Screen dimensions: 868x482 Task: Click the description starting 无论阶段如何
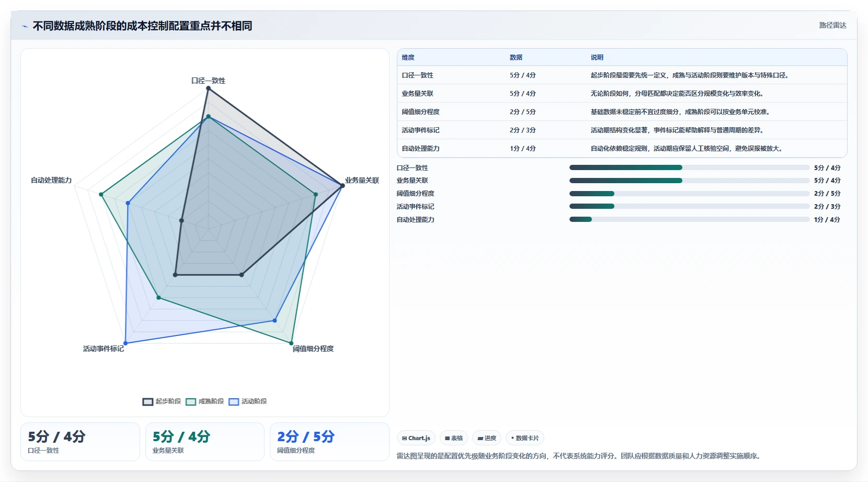pyautogui.click(x=678, y=94)
